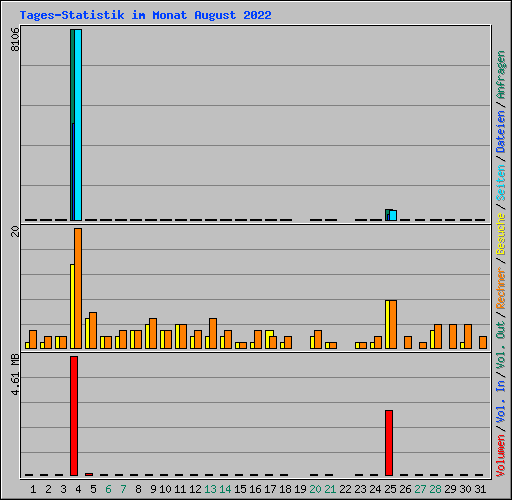This screenshot has height=500, width=512.
Task: Click the 4.61 MB axis label
Action: [15, 375]
